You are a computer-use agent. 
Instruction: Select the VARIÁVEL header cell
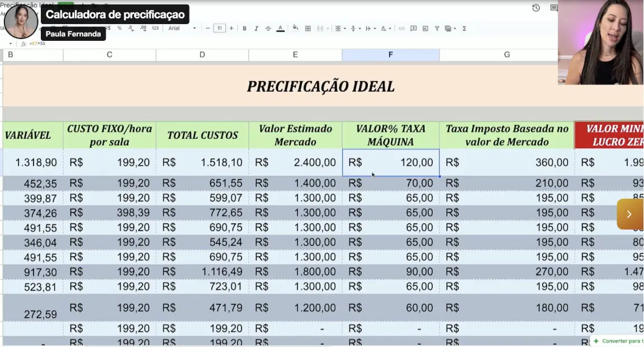click(x=33, y=135)
